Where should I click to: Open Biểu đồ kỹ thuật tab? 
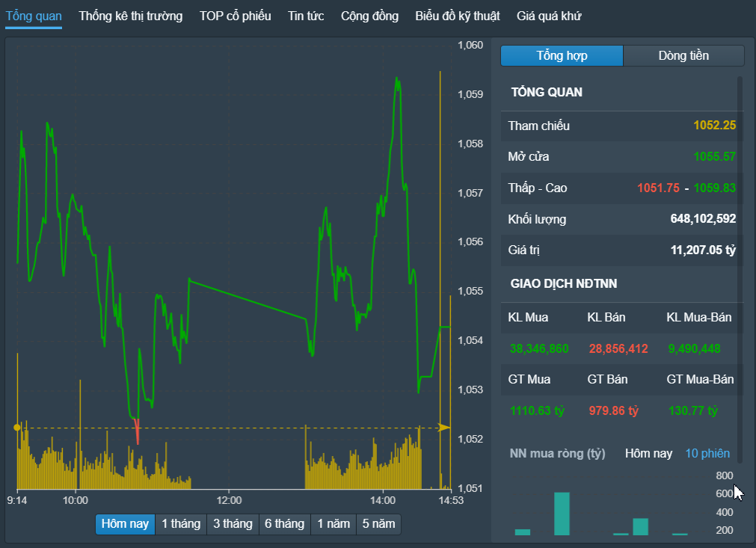click(458, 16)
